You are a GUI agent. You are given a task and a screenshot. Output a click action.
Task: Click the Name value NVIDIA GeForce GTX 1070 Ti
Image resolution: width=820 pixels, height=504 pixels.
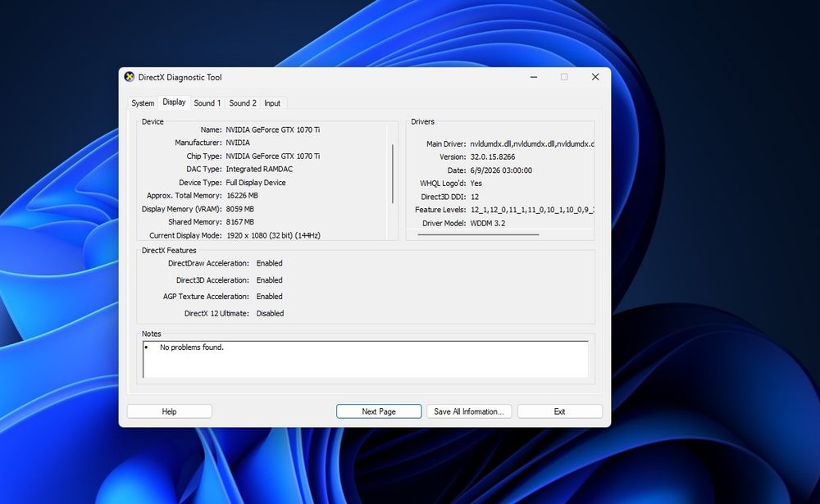272,129
